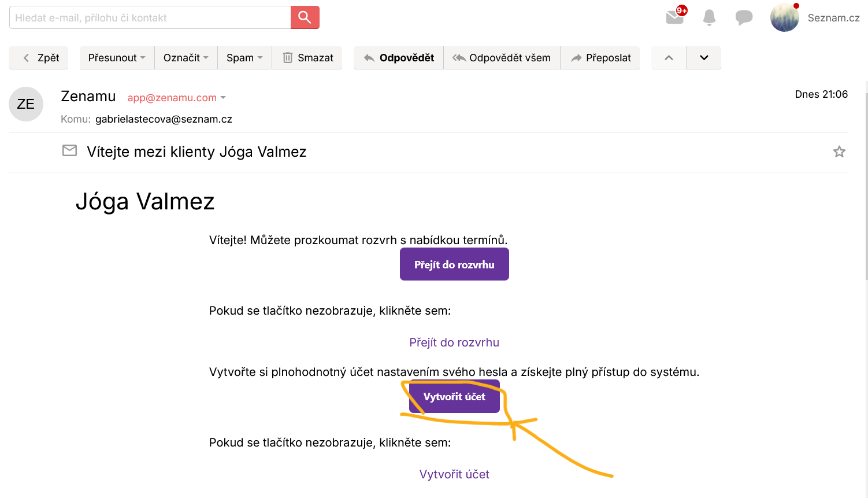Go to next email with down arrow
Image resolution: width=868 pixels, height=498 pixels.
coord(704,58)
